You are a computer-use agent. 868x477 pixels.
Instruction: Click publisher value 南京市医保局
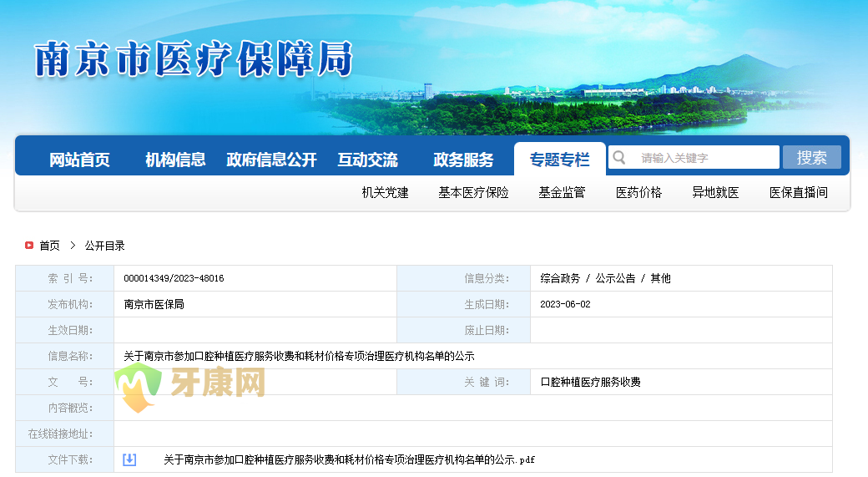(154, 304)
